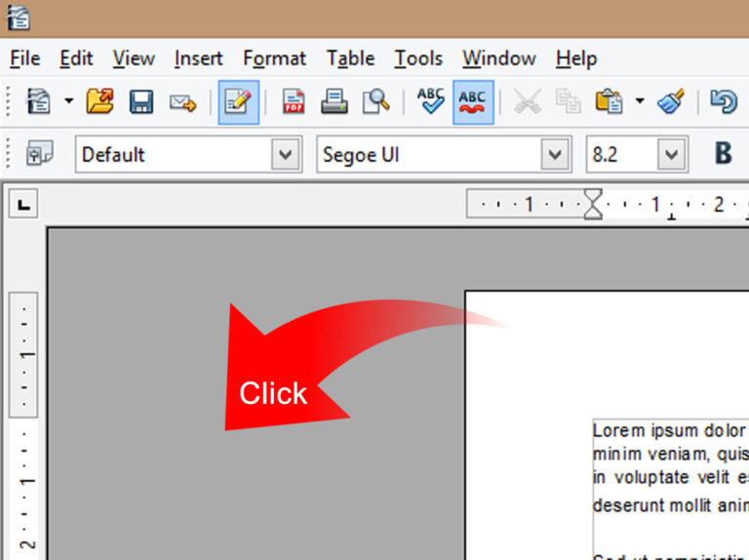Click the 8.2 font size field

621,154
